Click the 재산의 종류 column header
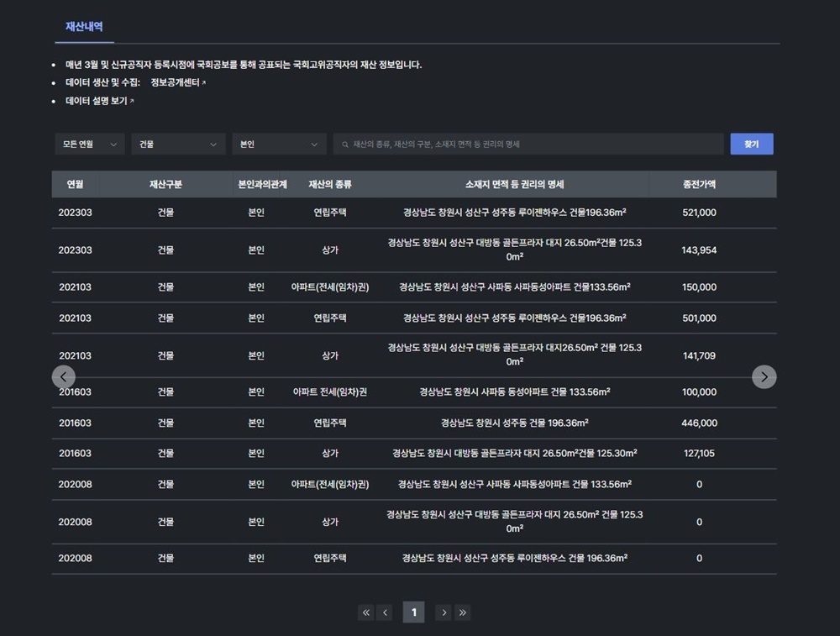 tap(329, 184)
